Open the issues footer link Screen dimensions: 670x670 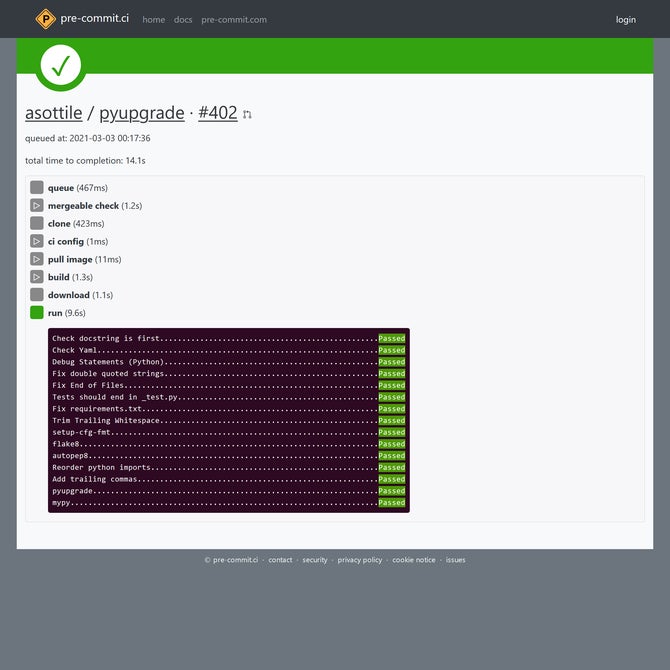pos(455,560)
